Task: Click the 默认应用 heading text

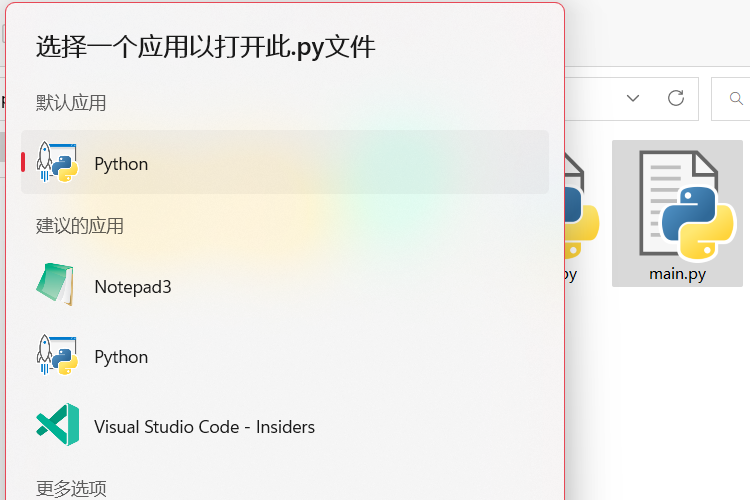Action: (x=71, y=102)
